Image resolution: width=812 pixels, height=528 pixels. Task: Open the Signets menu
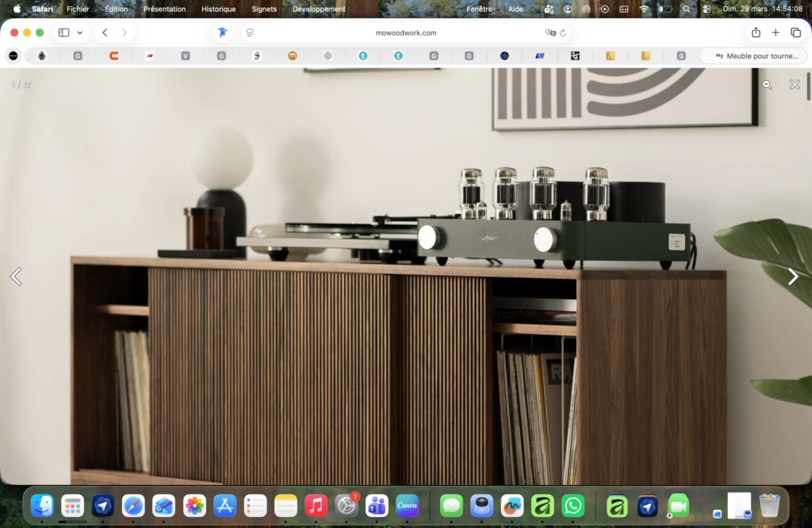264,9
